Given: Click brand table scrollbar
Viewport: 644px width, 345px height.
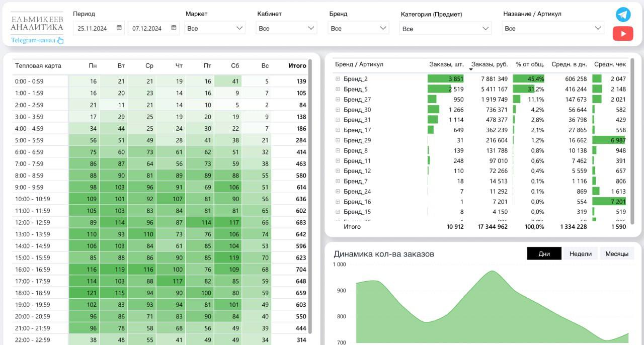Looking at the screenshot, I should click(x=632, y=141).
